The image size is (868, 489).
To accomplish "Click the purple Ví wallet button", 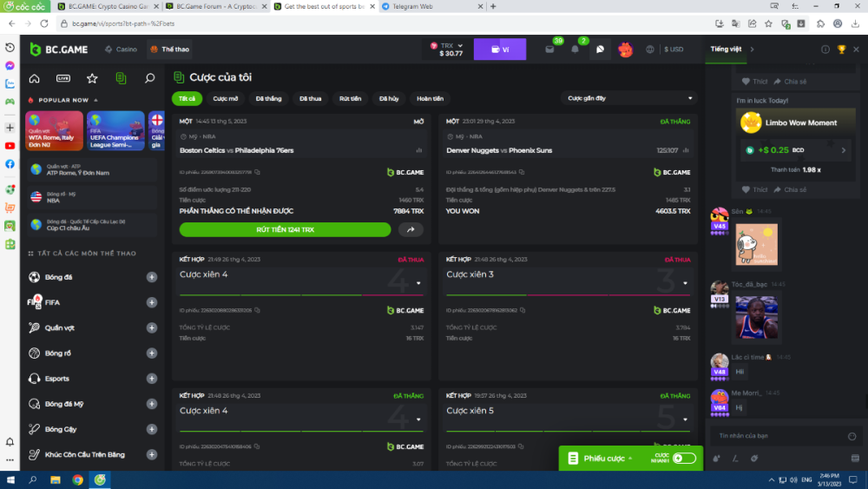I will coord(500,50).
